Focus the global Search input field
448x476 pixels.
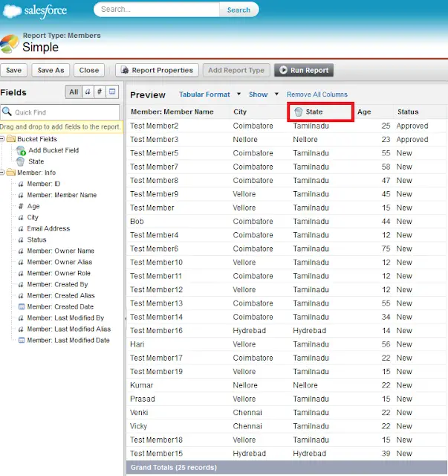pos(157,10)
